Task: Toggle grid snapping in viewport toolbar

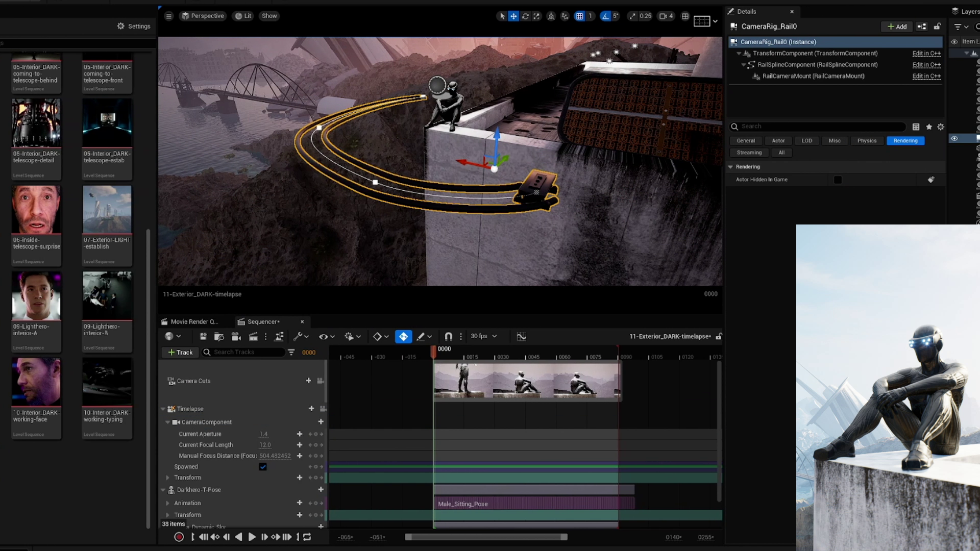Action: 579,16
